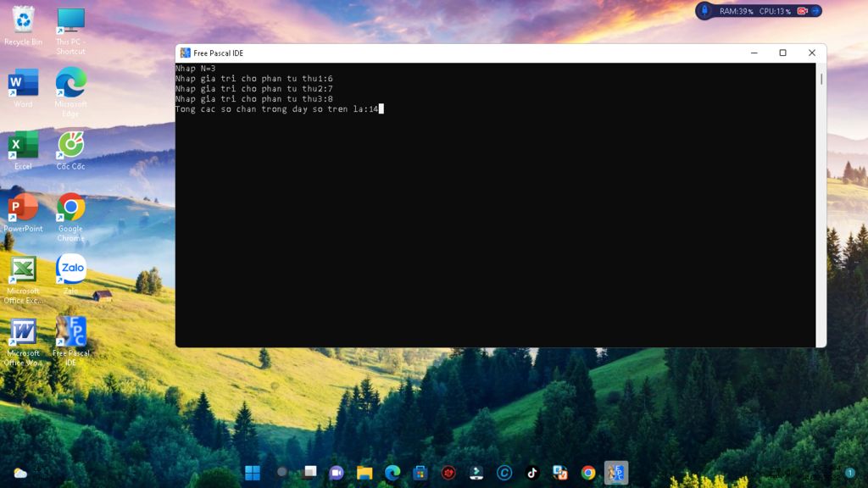Click the line 'phan tu thu1:6'
The width and height of the screenshot is (868, 488).
pos(254,79)
